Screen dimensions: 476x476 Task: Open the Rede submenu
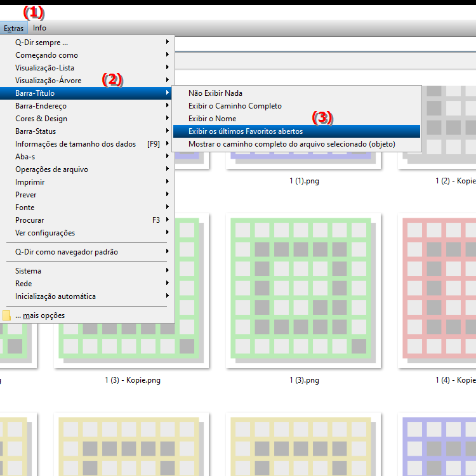point(87,284)
